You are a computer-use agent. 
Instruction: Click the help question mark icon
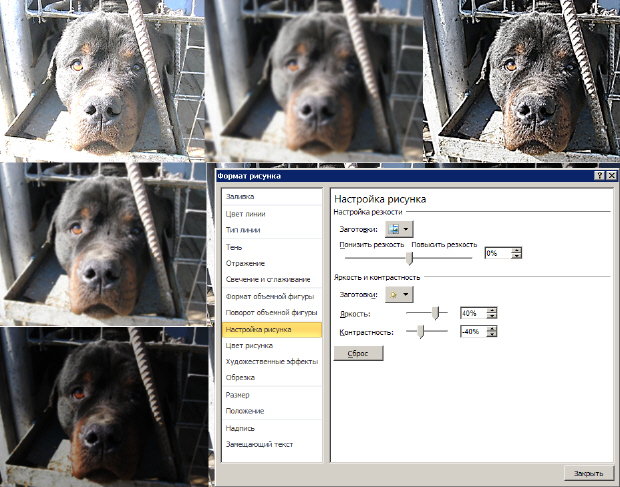(600, 176)
